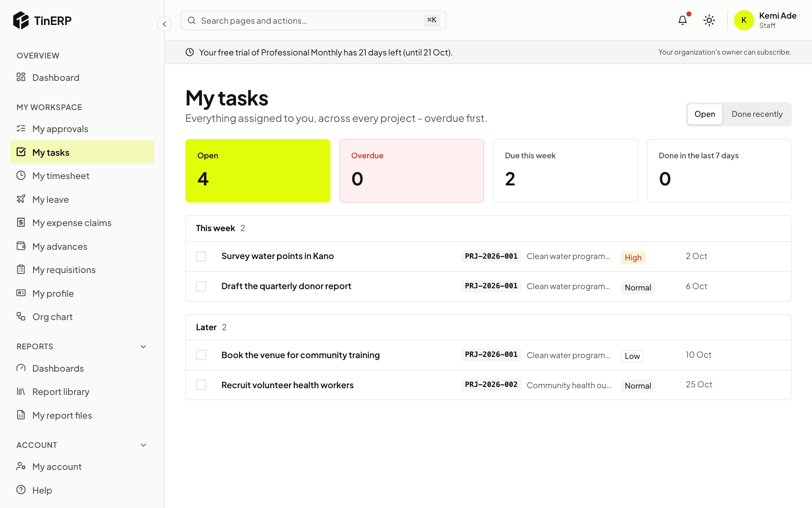This screenshot has height=508, width=812.
Task: Click the My requisitions clipboard icon
Action: click(x=21, y=269)
